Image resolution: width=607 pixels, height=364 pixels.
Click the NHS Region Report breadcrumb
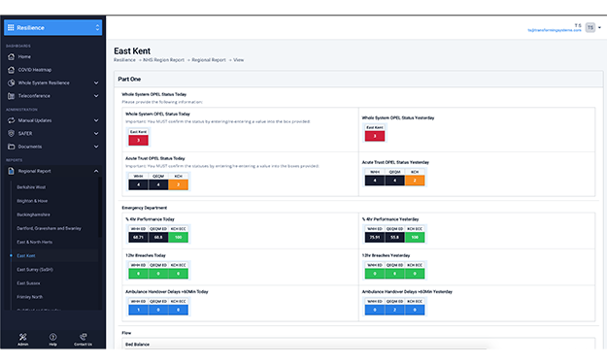[x=164, y=60]
